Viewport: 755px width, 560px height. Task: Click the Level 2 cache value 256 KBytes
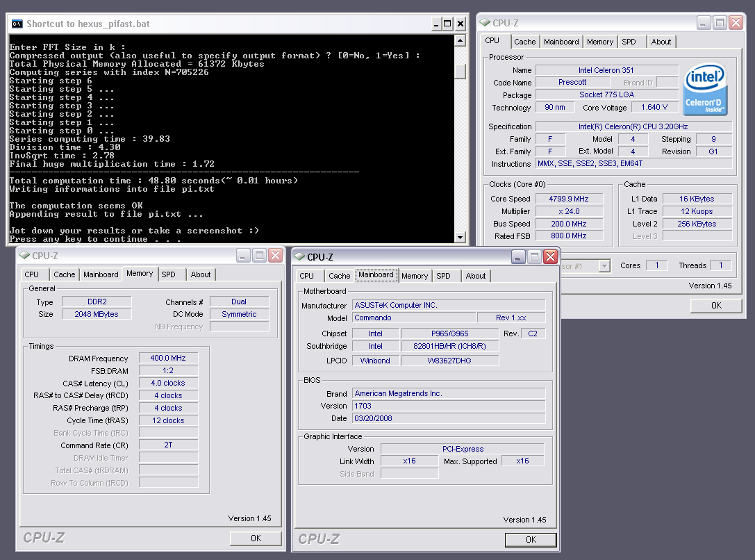[x=697, y=224]
